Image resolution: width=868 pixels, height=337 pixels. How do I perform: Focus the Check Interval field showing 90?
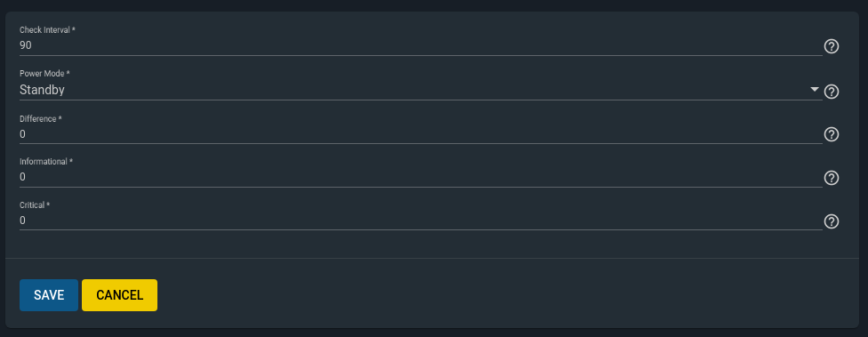(421, 45)
